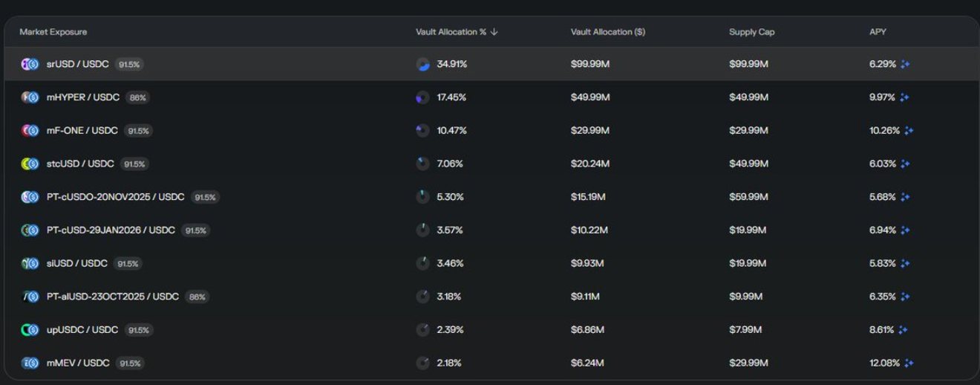
Task: Click the mMEV / USDC token icon
Action: pos(30,363)
